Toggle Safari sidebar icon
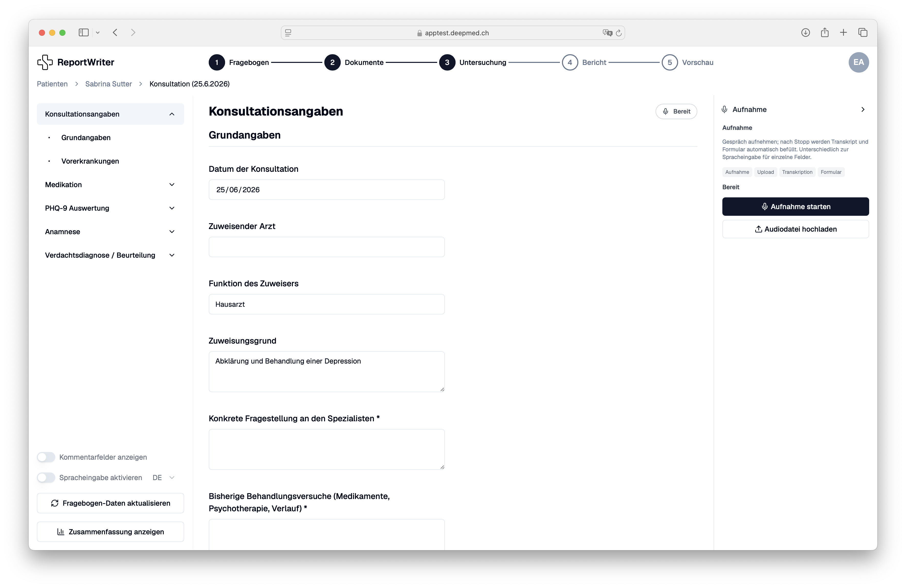 [83, 33]
